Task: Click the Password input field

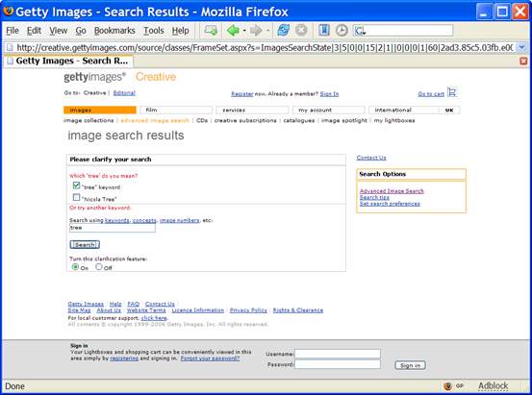Action: 338,364
